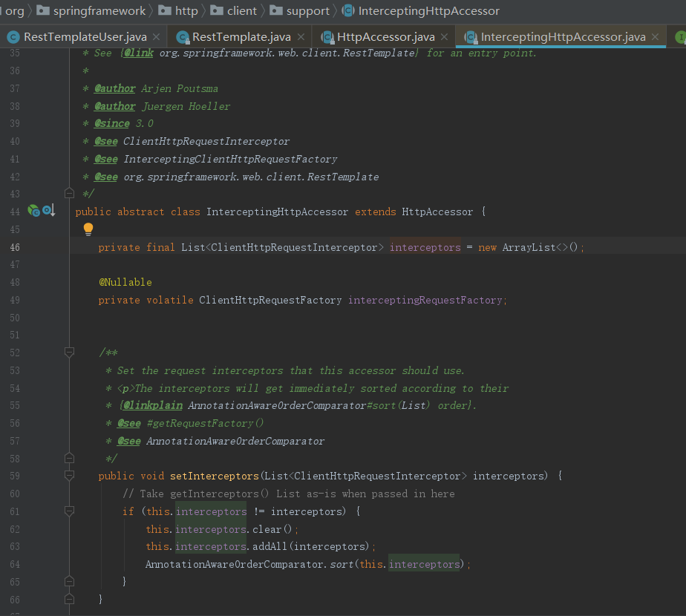Viewport: 686px width, 616px height.
Task: Click the springframework folder icon in breadcrumbs
Action: point(43,10)
